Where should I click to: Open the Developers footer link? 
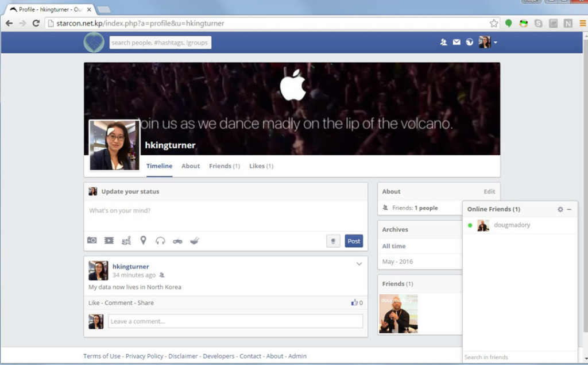point(219,356)
